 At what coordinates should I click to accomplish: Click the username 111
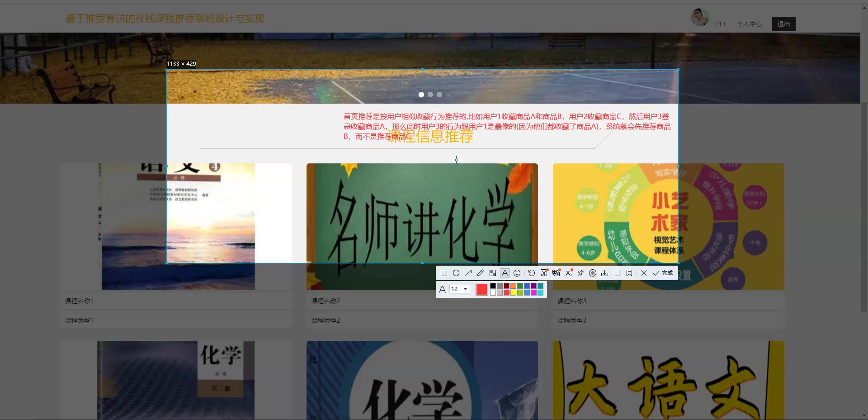(x=720, y=24)
